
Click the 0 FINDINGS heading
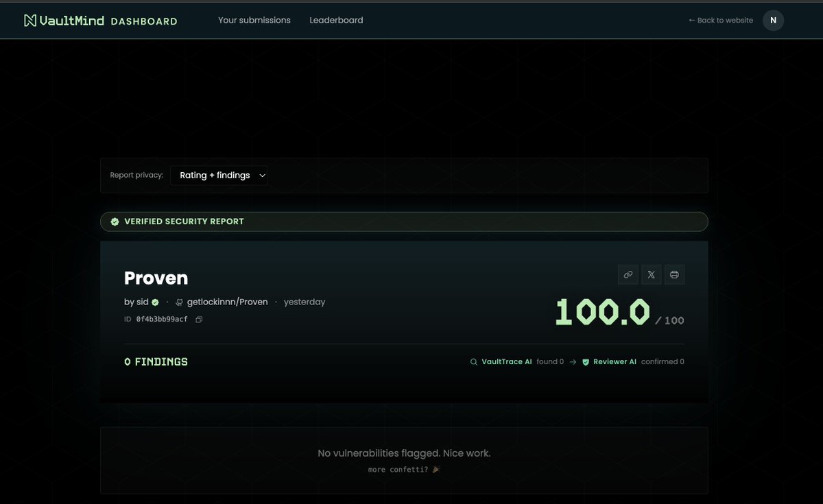[156, 362]
